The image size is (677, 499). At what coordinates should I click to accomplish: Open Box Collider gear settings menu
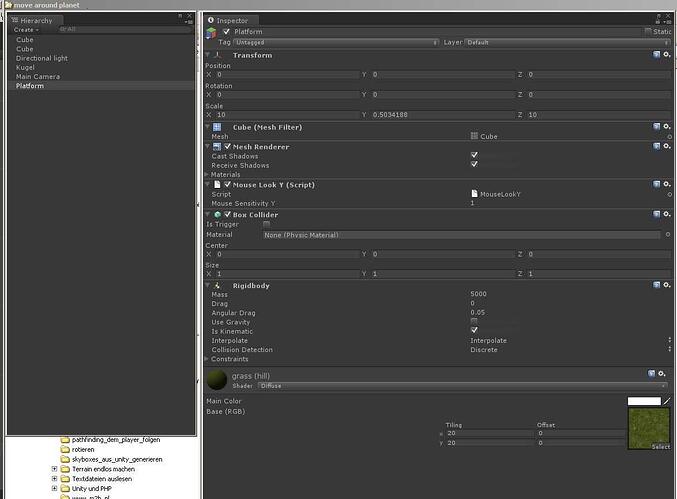[x=667, y=214]
